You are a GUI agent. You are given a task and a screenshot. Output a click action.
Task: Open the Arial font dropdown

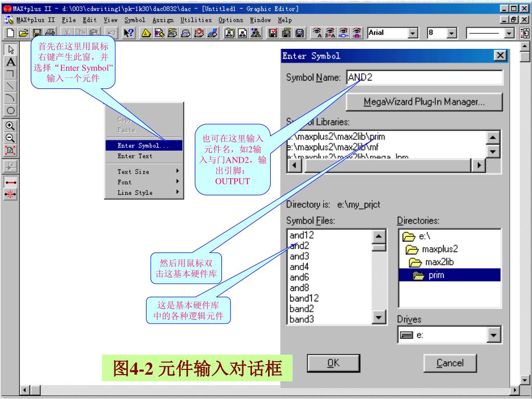[x=412, y=33]
